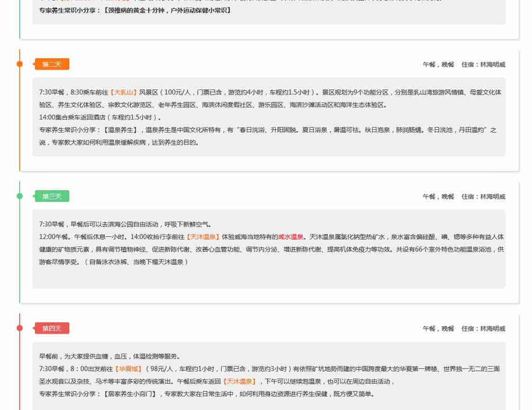Select the red 第四天 day label
This screenshot has width=532, height=410.
52,328
